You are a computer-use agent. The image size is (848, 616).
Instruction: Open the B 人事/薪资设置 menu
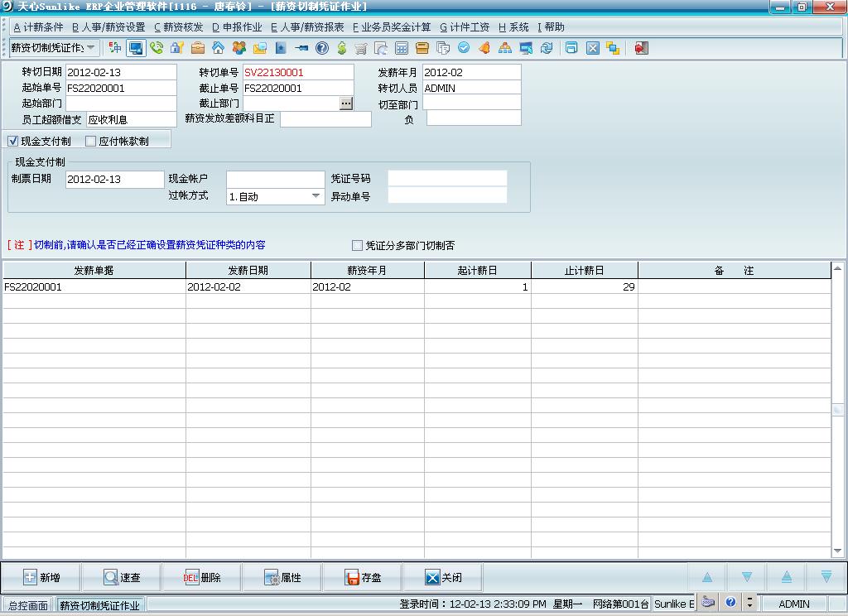coord(108,27)
